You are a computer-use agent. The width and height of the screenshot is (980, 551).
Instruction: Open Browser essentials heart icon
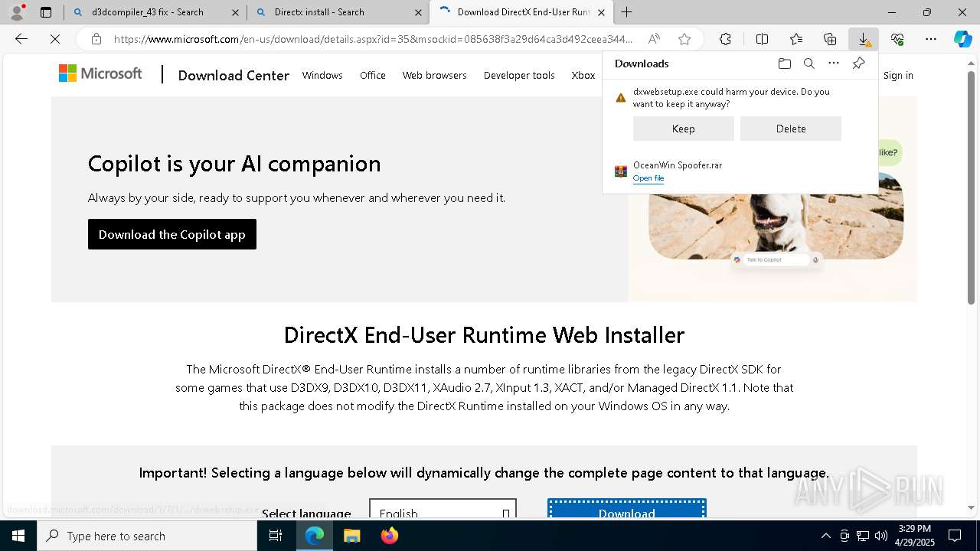pyautogui.click(x=897, y=39)
